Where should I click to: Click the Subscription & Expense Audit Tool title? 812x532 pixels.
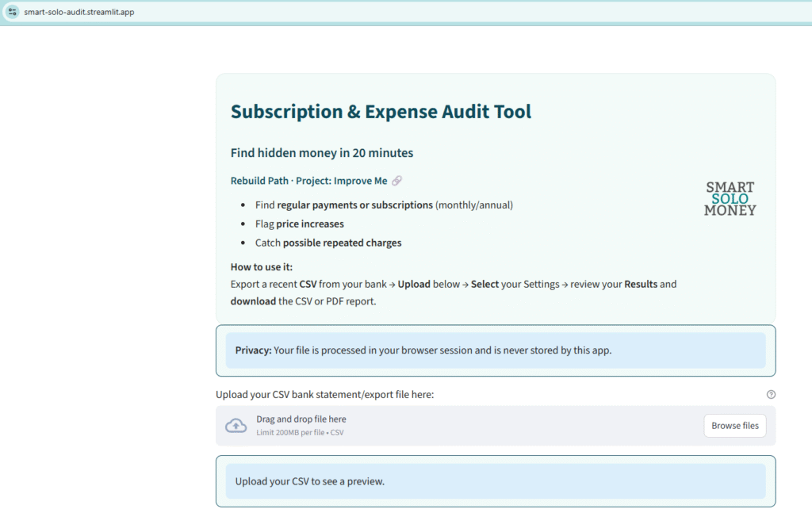pyautogui.click(x=381, y=111)
